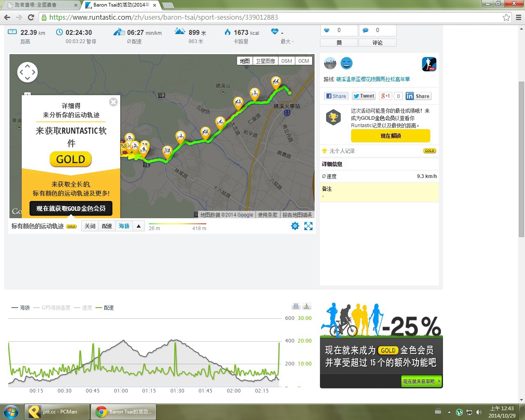Close the Baron Tsai的活动 browser tab

pos(155,5)
